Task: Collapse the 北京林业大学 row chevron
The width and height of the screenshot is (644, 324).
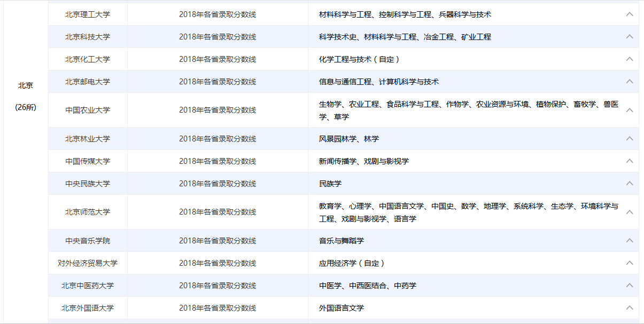Action: pos(630,139)
